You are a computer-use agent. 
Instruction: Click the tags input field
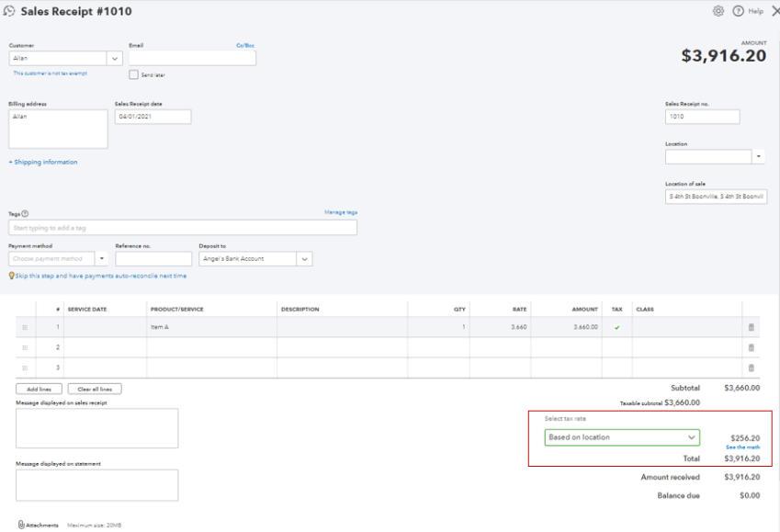tap(183, 228)
